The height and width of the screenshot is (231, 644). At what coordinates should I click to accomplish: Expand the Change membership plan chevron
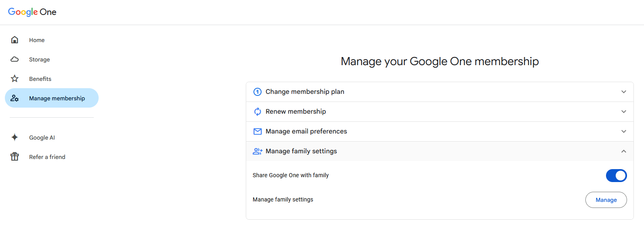click(624, 92)
